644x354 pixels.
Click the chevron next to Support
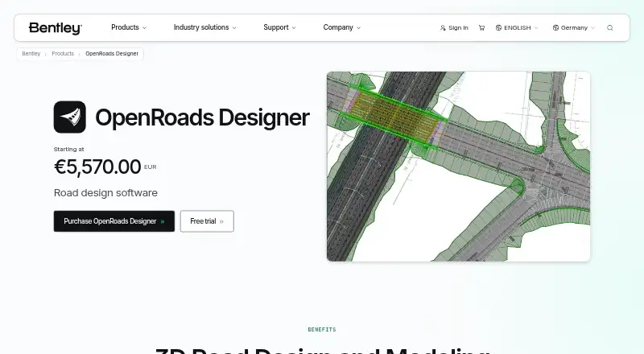click(294, 28)
